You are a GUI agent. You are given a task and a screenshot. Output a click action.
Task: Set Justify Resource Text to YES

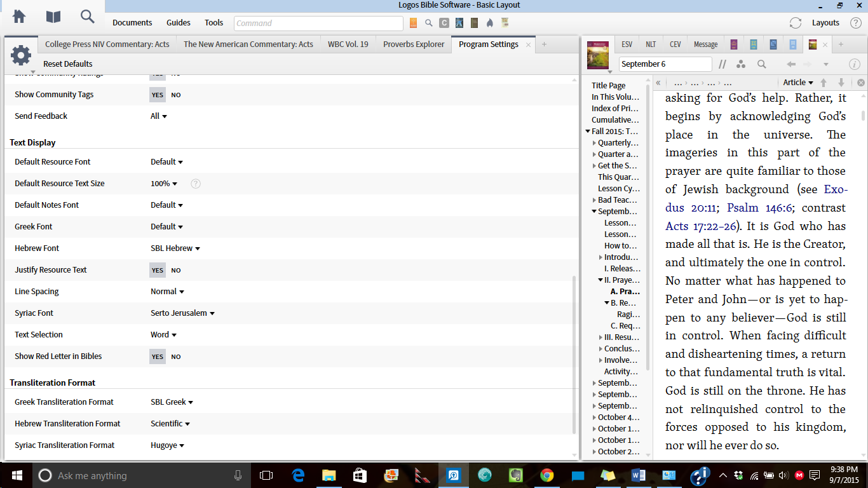(x=158, y=270)
